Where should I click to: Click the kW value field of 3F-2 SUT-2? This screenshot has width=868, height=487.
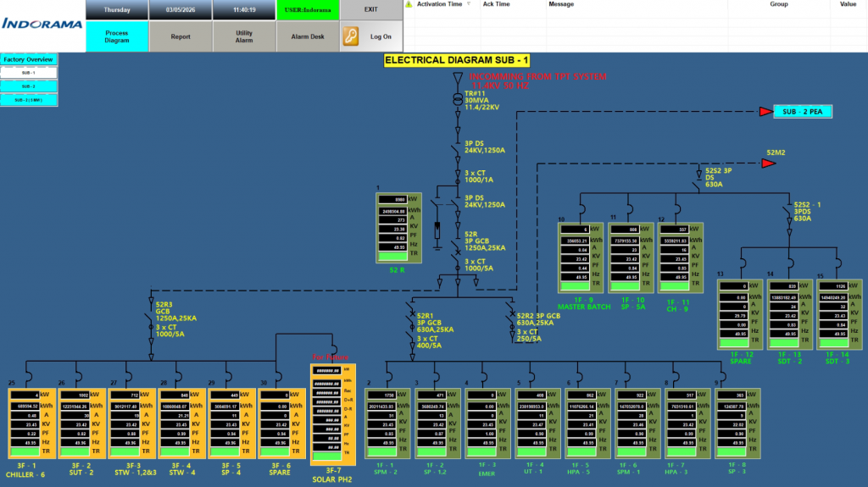coord(75,395)
